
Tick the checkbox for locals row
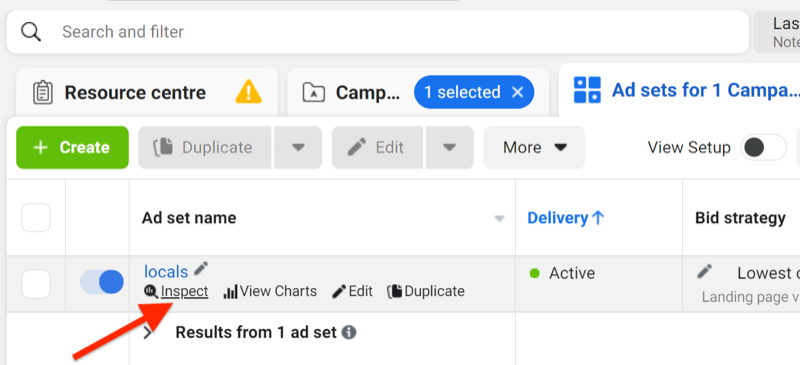pyautogui.click(x=36, y=284)
